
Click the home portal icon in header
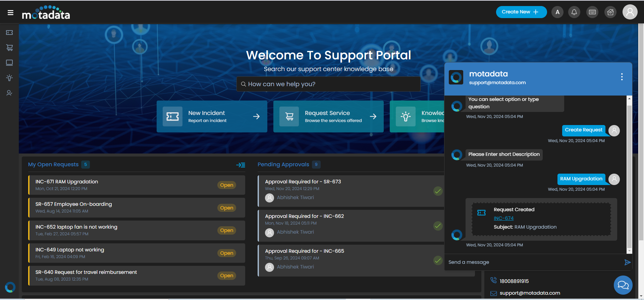pos(610,12)
